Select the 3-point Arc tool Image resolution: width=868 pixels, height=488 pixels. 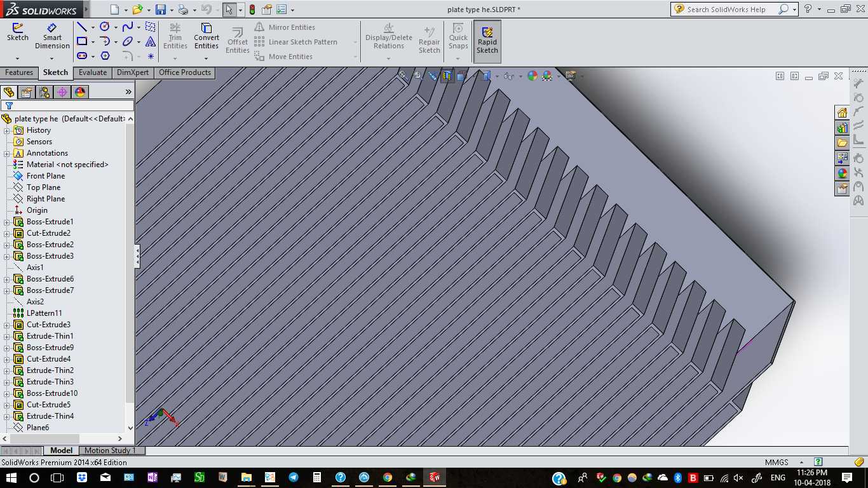(x=105, y=41)
